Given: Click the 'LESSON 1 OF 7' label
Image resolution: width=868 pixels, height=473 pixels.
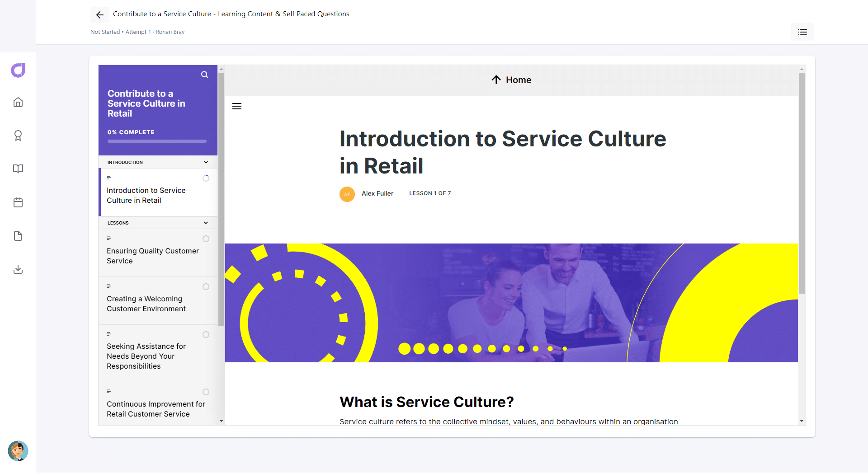Looking at the screenshot, I should pos(430,193).
